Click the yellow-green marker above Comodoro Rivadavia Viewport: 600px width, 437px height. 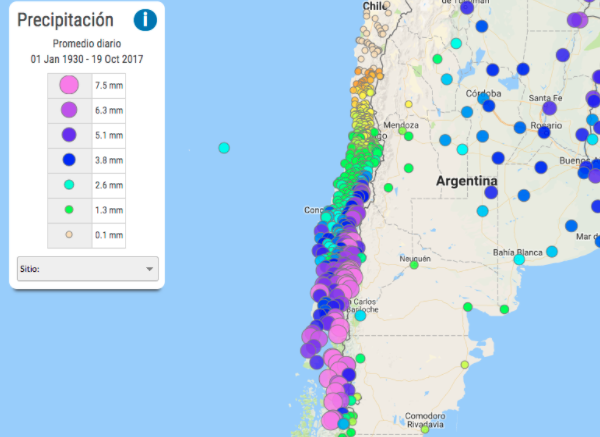click(x=465, y=366)
